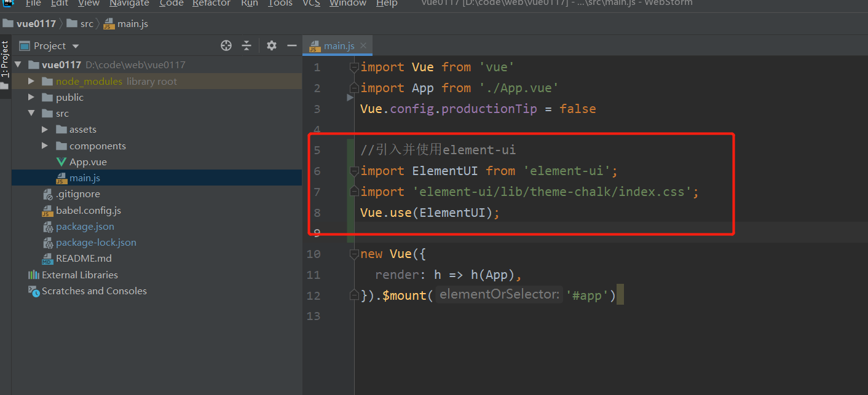Screen dimensions: 868x395
Task: Click the 'element-ui' string on line 6
Action: [x=567, y=171]
